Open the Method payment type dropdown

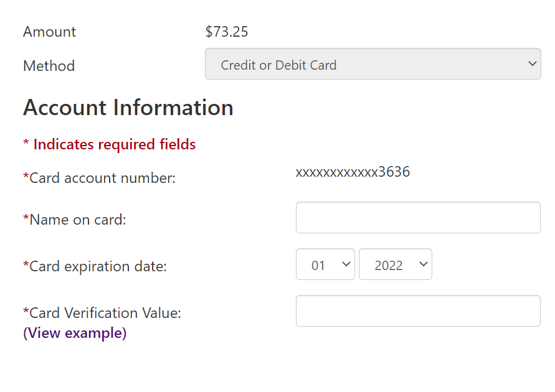(372, 64)
